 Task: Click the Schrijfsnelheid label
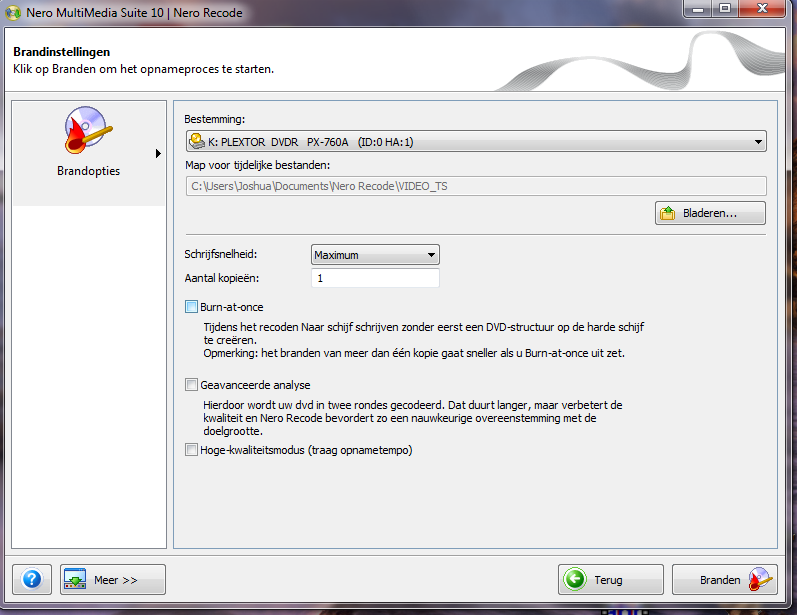(221, 254)
